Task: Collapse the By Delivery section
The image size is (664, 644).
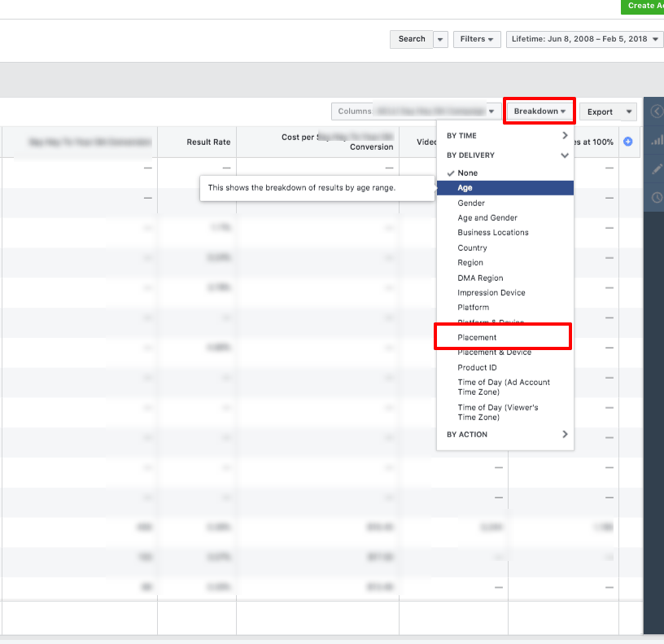Action: (505, 155)
